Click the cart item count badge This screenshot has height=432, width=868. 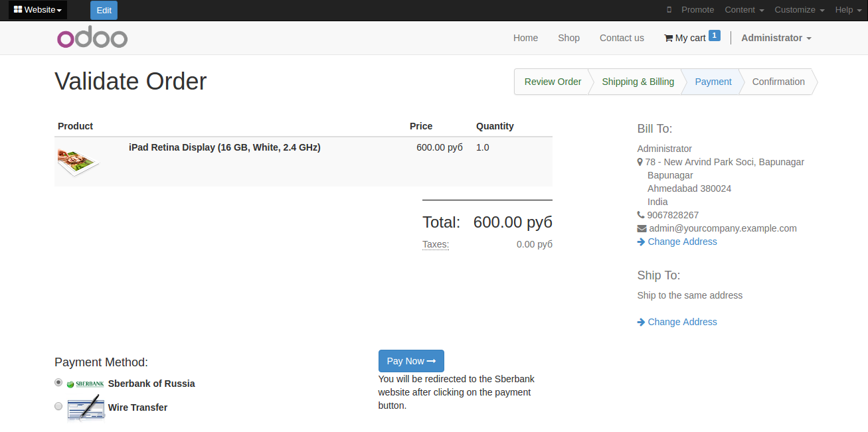click(715, 36)
